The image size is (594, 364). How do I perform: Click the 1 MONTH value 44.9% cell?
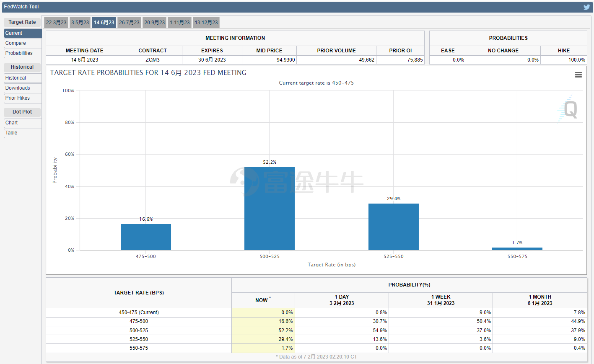coord(540,321)
